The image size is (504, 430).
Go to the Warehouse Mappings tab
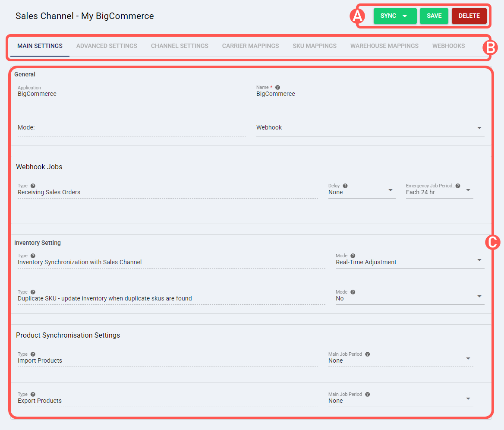[x=384, y=46]
